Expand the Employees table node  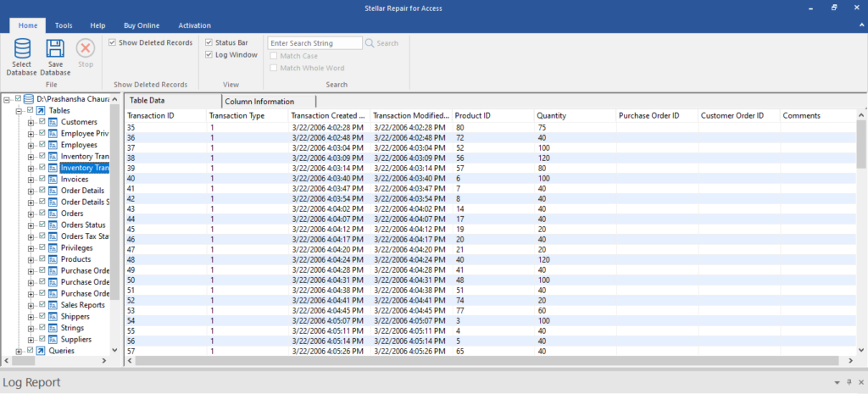31,146
